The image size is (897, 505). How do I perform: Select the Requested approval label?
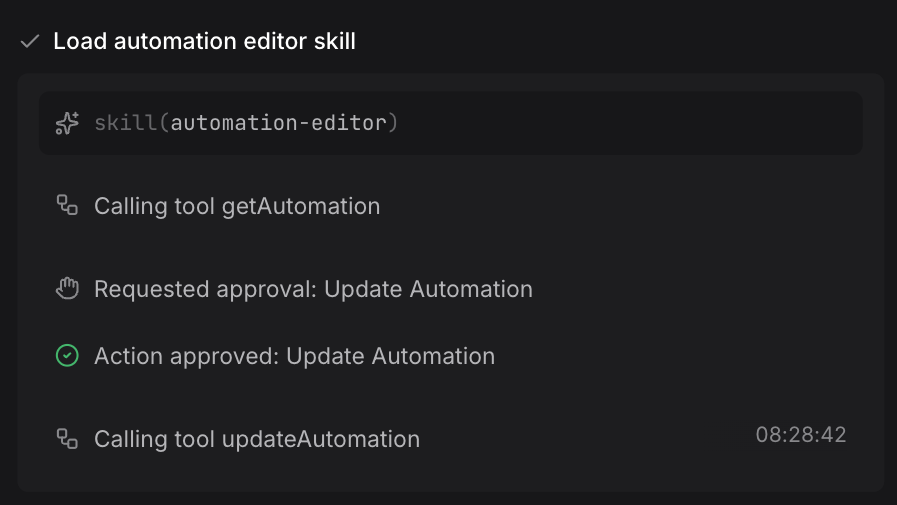click(205, 289)
